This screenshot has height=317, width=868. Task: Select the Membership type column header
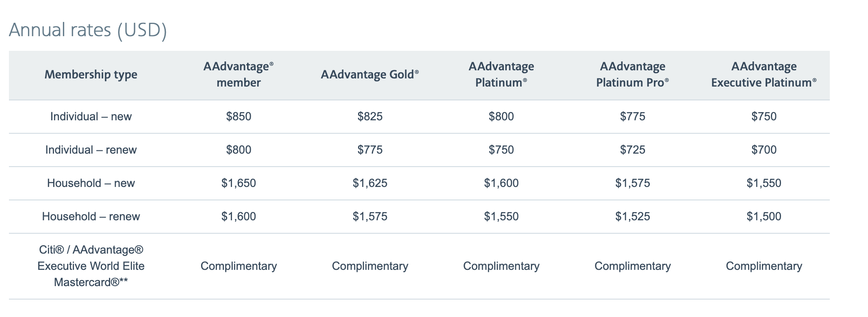(x=91, y=75)
